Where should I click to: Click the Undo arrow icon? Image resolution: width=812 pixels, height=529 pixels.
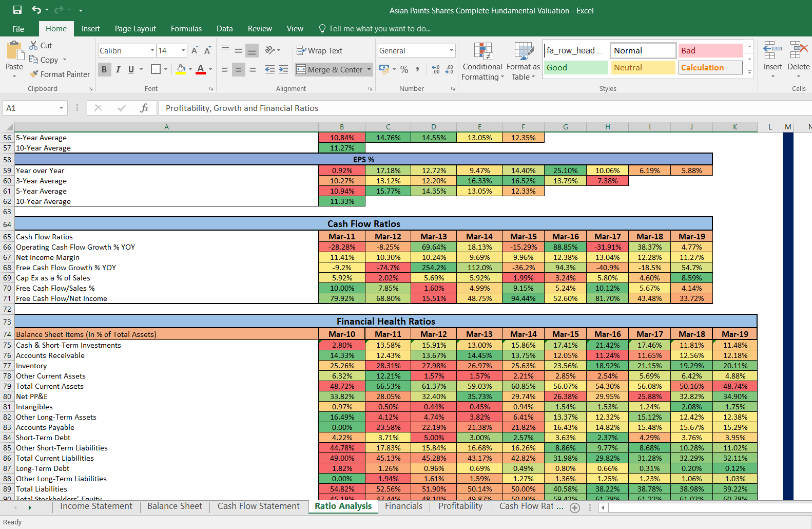[x=36, y=10]
